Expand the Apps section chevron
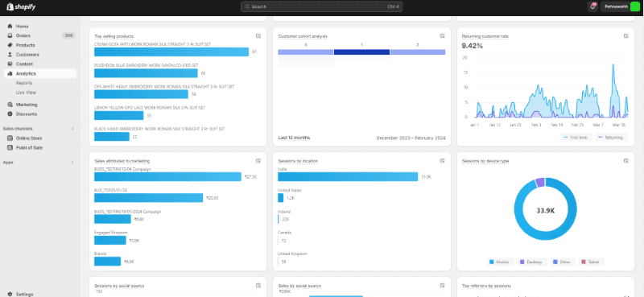 pyautogui.click(x=72, y=163)
